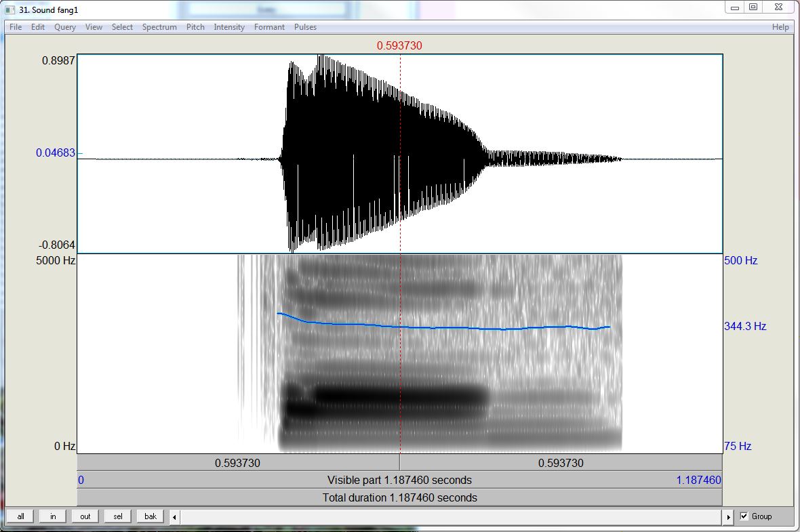This screenshot has width=800, height=532.
Task: Click the 344.3 Hz pitch value
Action: coord(745,326)
